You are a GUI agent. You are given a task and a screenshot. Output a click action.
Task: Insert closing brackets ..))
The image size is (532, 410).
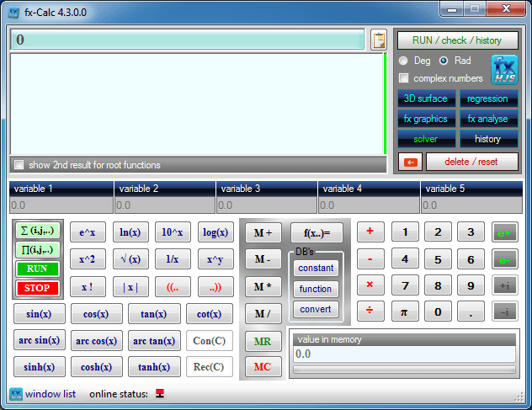coord(215,287)
